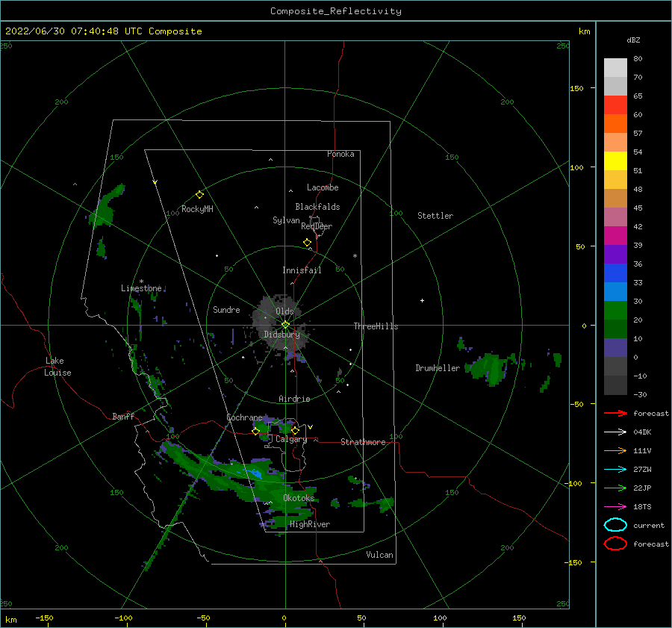Click the Banff label
672x628 pixels.
123,417
